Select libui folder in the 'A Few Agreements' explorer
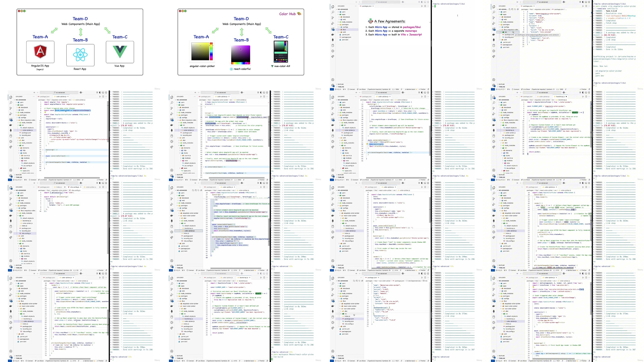This screenshot has width=644, height=362. [x=347, y=30]
